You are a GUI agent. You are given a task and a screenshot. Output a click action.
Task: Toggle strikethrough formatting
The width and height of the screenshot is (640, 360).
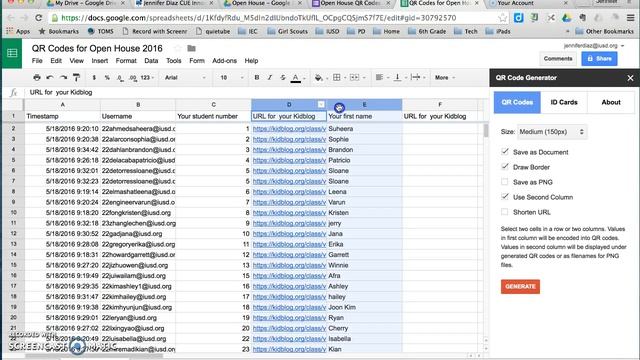click(x=282, y=77)
